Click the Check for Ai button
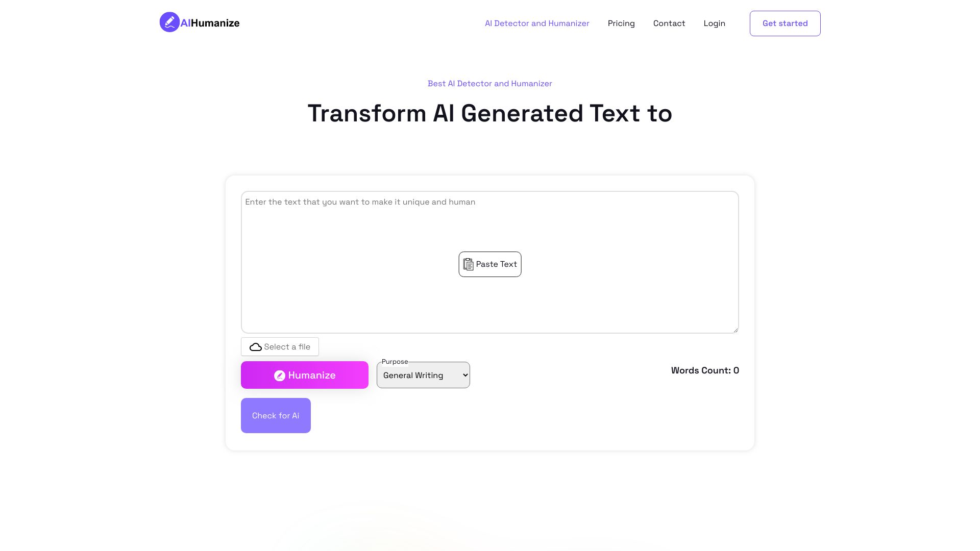Image resolution: width=980 pixels, height=551 pixels. click(275, 415)
